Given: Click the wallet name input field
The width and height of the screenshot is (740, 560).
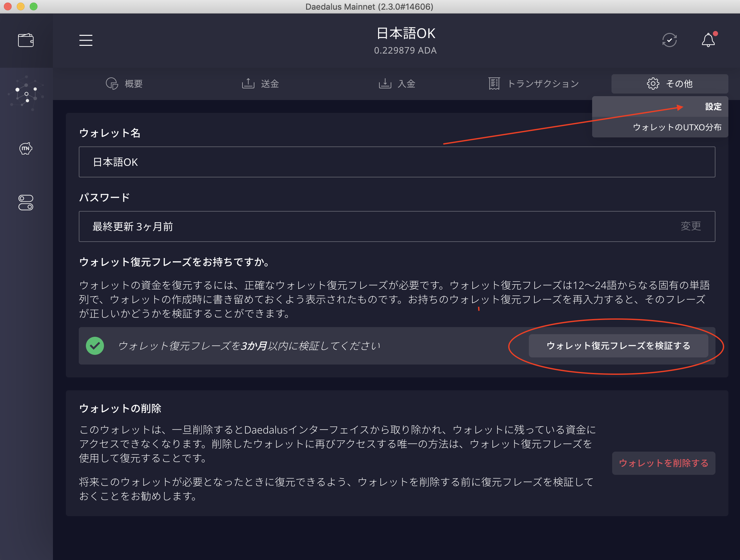Looking at the screenshot, I should [397, 162].
